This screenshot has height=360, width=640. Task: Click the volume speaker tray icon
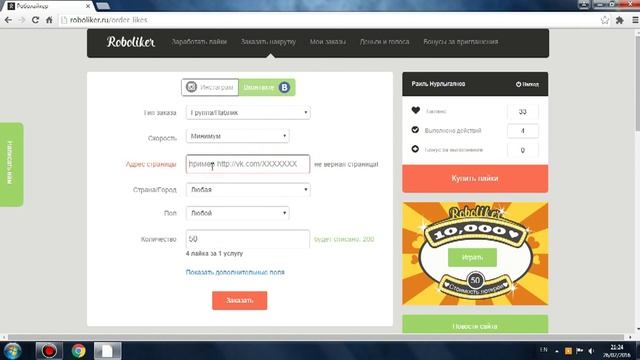pyautogui.click(x=591, y=351)
